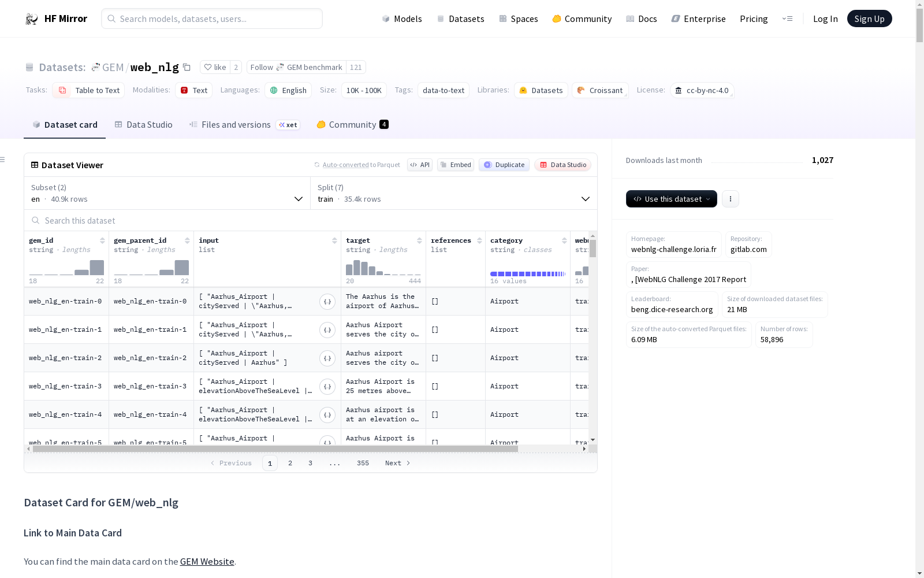Sort by the category column

click(564, 240)
